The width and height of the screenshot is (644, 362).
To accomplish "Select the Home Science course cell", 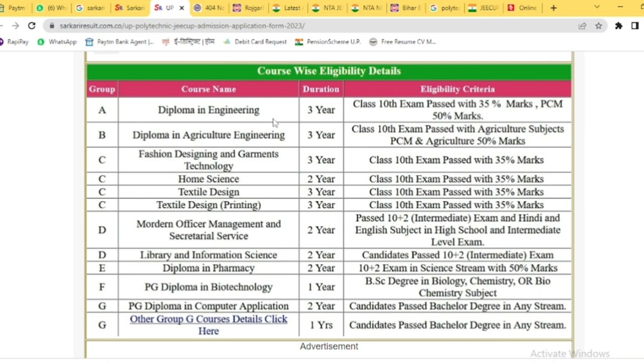I will pyautogui.click(x=208, y=179).
